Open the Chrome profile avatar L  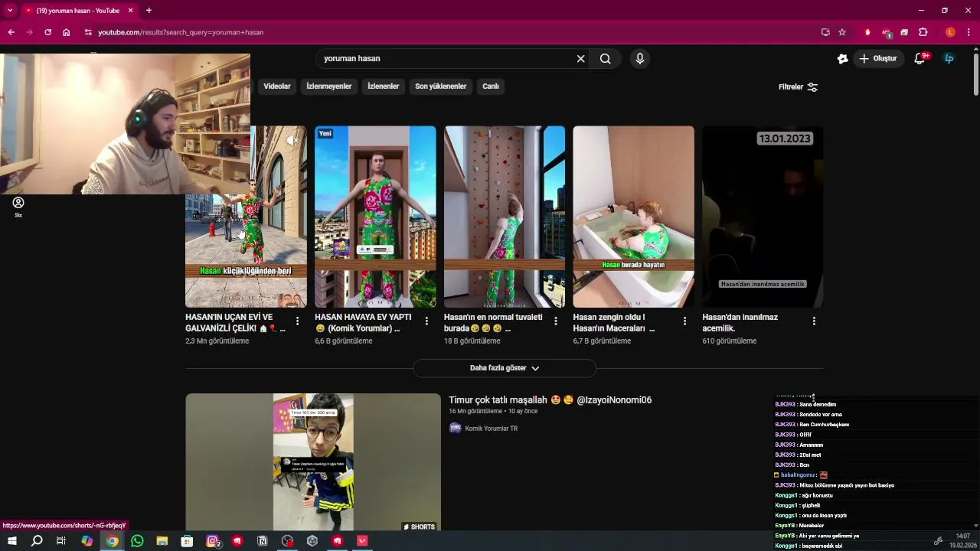950,32
